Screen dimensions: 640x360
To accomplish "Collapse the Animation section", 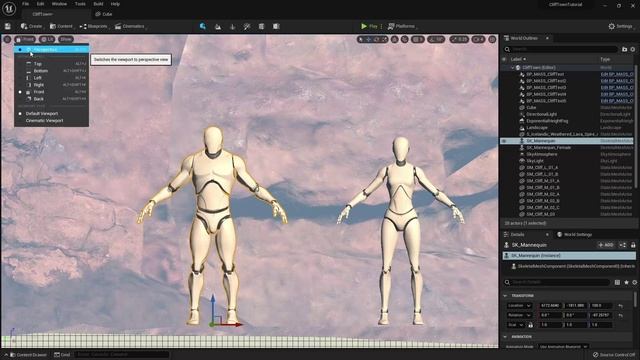I will pyautogui.click(x=505, y=337).
